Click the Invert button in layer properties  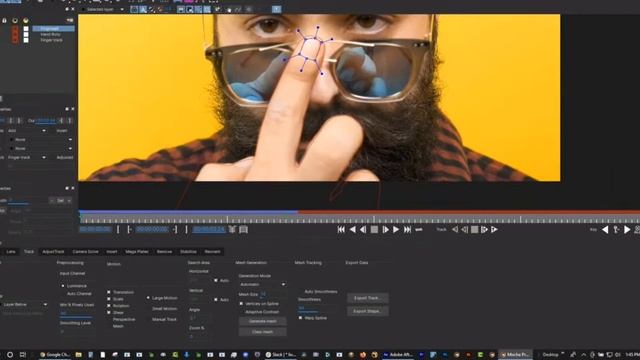pos(62,131)
